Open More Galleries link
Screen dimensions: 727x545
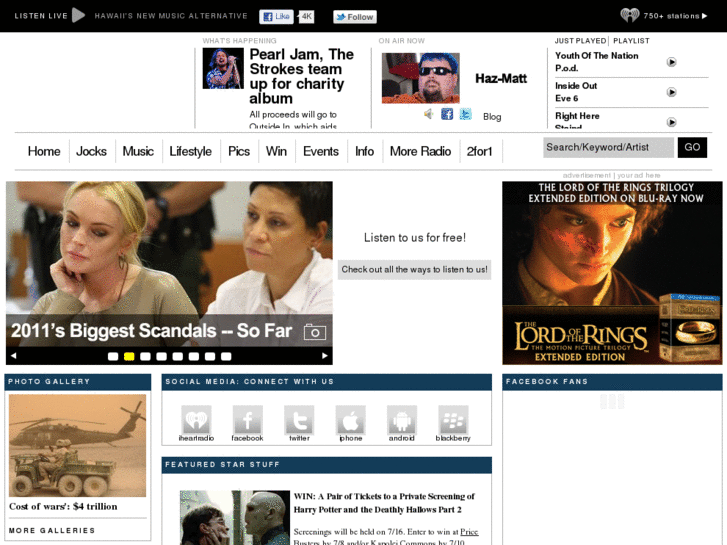(x=52, y=530)
